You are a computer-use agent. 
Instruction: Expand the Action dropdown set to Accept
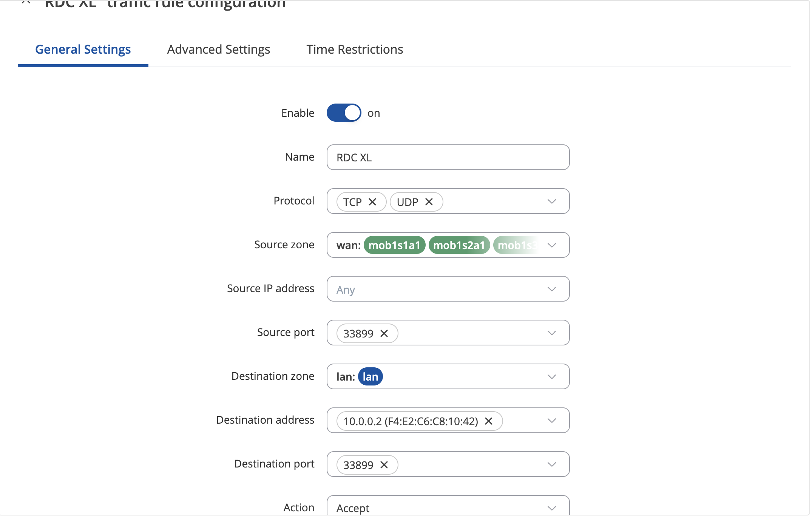448,506
